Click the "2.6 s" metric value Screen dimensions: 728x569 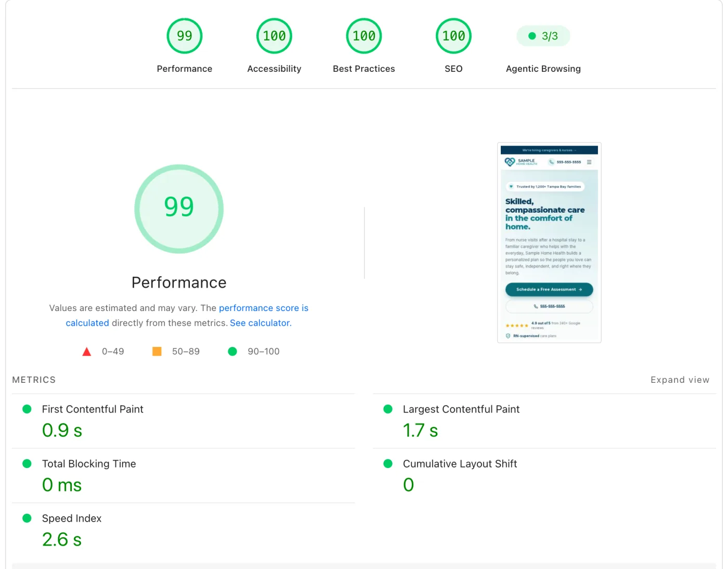pyautogui.click(x=62, y=540)
